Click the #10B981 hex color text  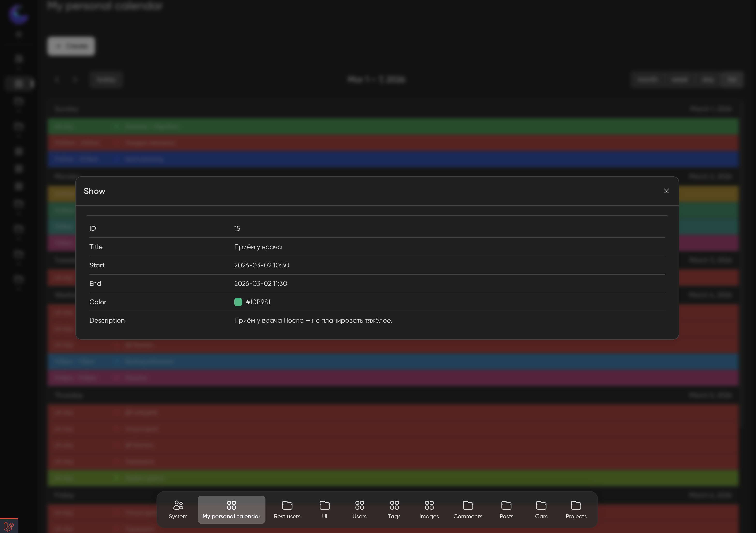(x=258, y=302)
